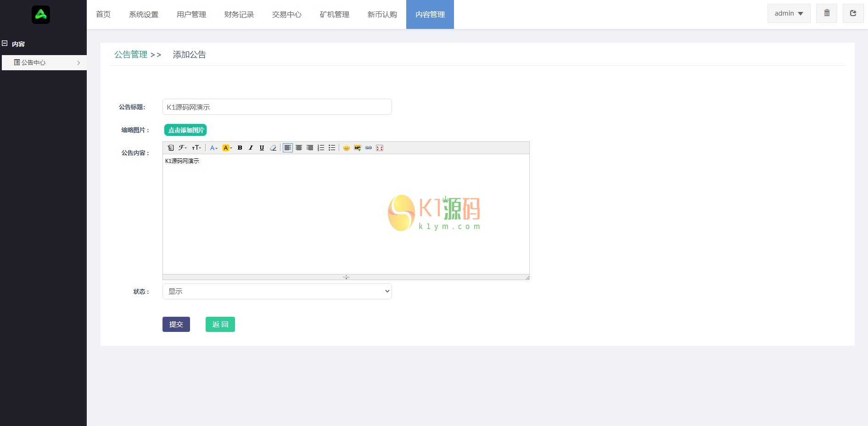The width and height of the screenshot is (868, 426).
Task: Align text right in the editor
Action: click(310, 148)
